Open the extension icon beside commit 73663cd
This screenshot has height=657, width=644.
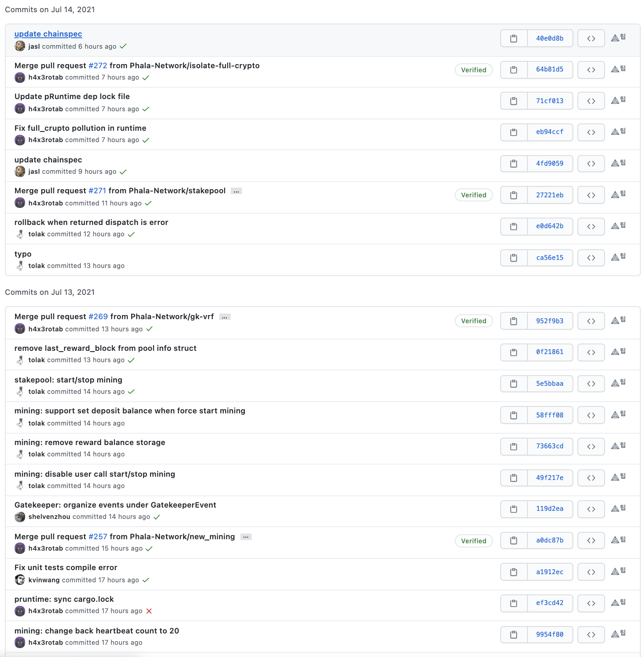point(618,446)
